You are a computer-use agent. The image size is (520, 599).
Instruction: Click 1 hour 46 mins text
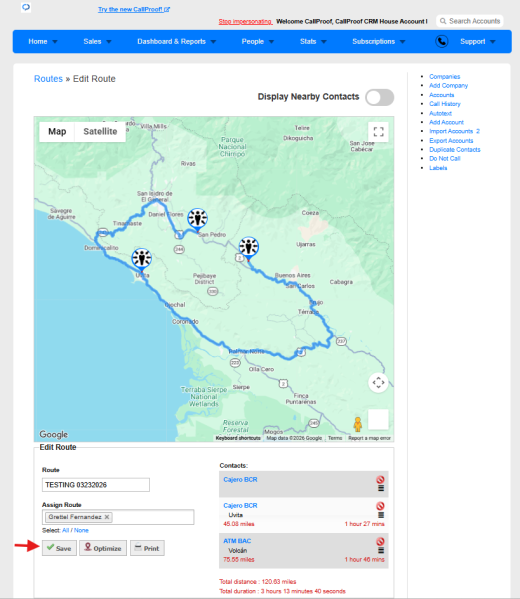(x=364, y=559)
